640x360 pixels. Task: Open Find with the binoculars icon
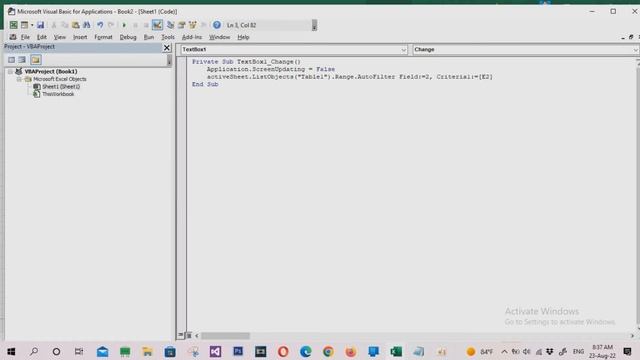pyautogui.click(x=87, y=25)
